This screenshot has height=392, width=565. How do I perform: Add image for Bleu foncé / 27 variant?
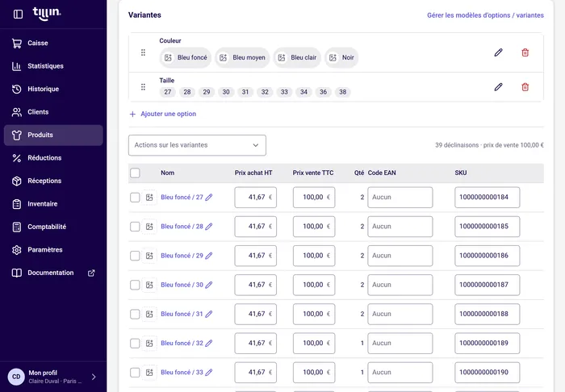149,198
